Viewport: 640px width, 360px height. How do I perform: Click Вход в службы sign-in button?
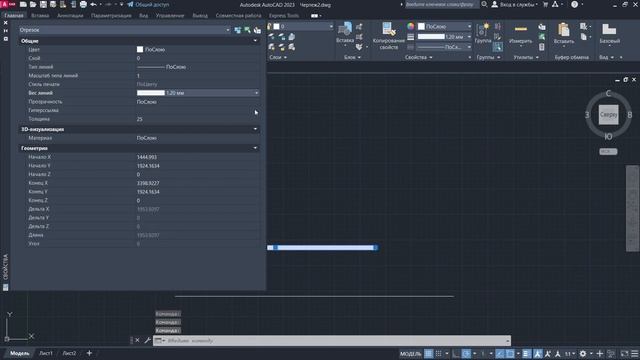515,4
